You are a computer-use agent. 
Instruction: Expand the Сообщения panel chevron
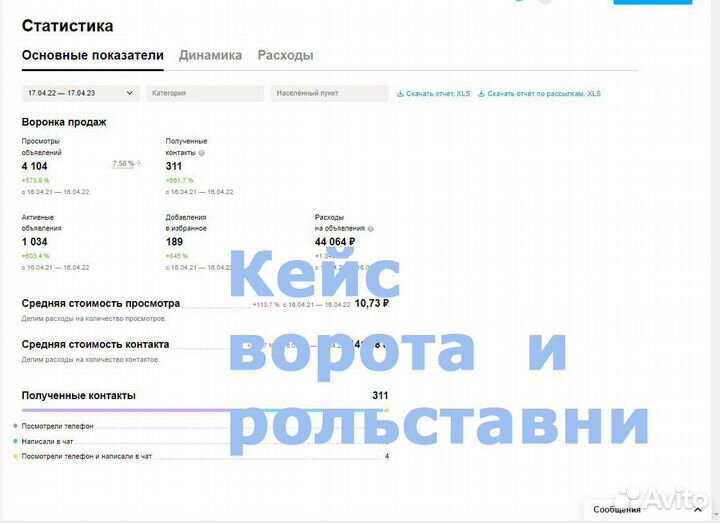pos(698,510)
